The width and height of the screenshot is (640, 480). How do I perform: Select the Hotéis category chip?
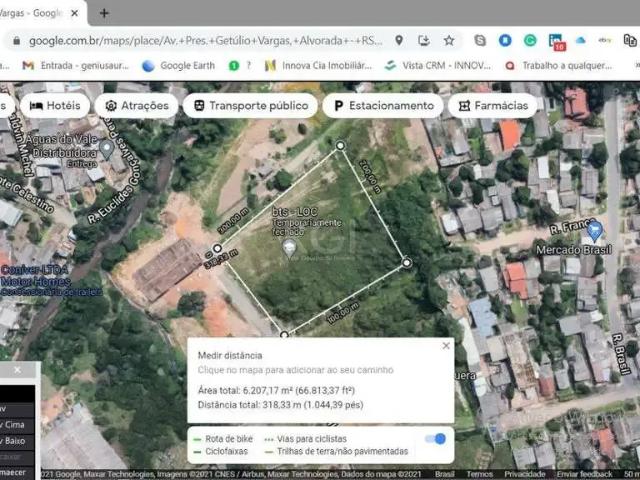56,105
